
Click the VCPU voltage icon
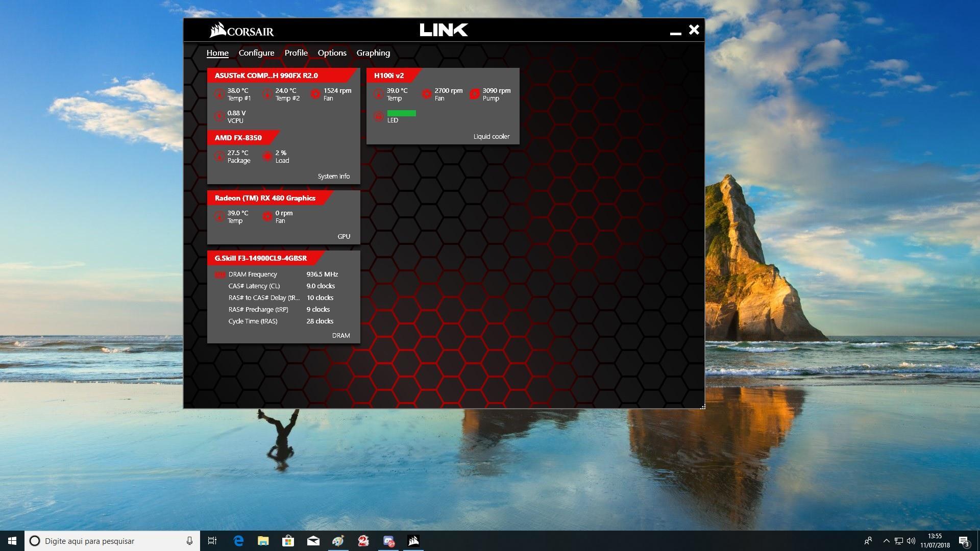tap(219, 117)
